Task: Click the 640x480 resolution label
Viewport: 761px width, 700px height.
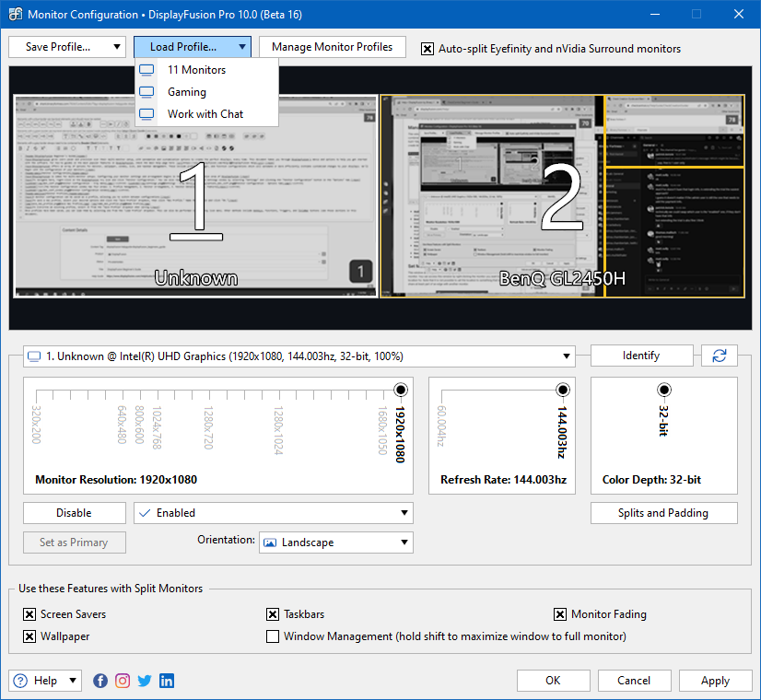Action: [122, 425]
